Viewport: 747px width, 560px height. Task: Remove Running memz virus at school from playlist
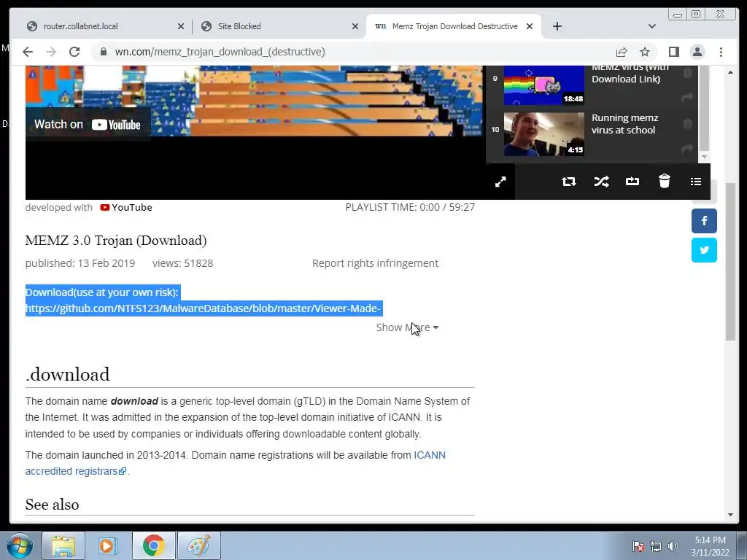click(x=687, y=124)
